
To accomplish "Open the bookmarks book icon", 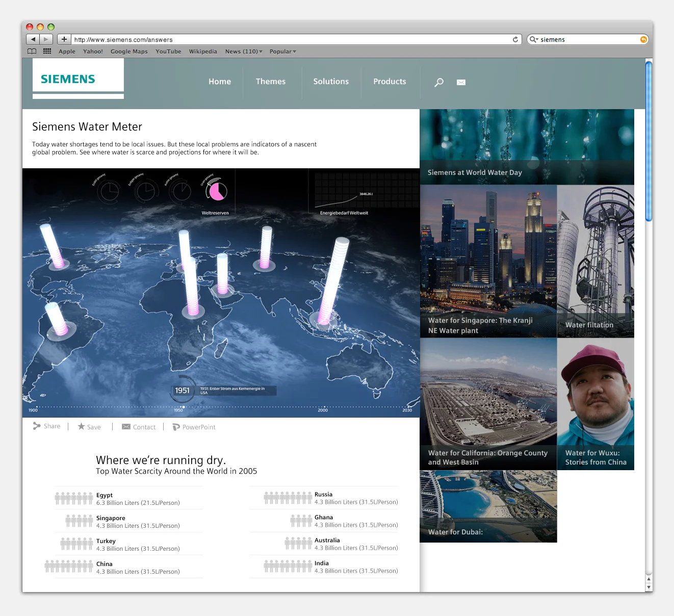I will [32, 52].
